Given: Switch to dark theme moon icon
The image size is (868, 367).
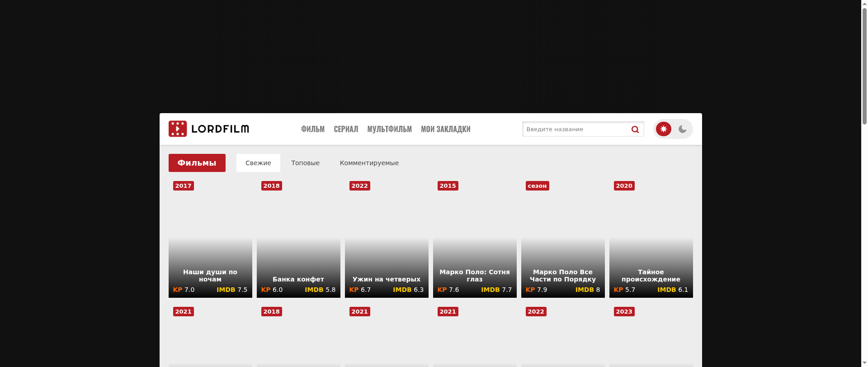Looking at the screenshot, I should [x=682, y=129].
